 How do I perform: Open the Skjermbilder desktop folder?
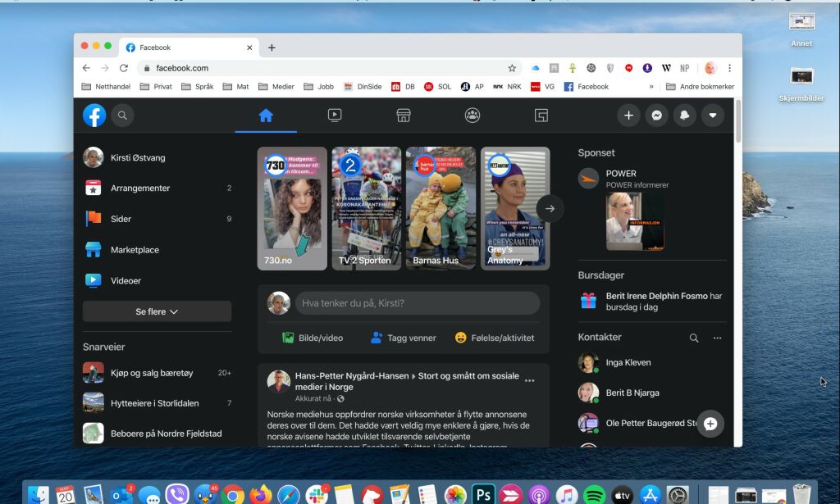pyautogui.click(x=801, y=84)
